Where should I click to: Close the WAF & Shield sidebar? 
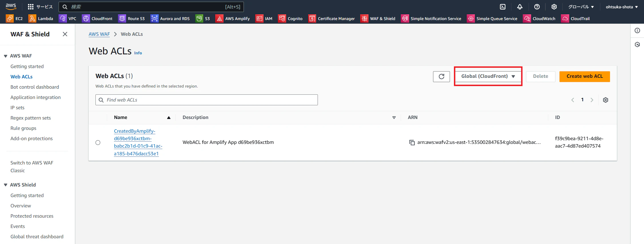65,34
